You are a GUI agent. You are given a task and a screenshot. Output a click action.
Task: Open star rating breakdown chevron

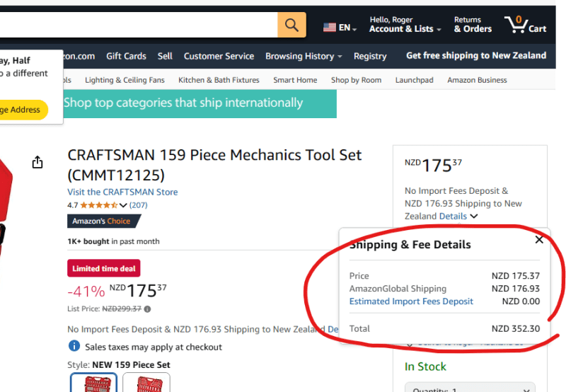coord(123,205)
